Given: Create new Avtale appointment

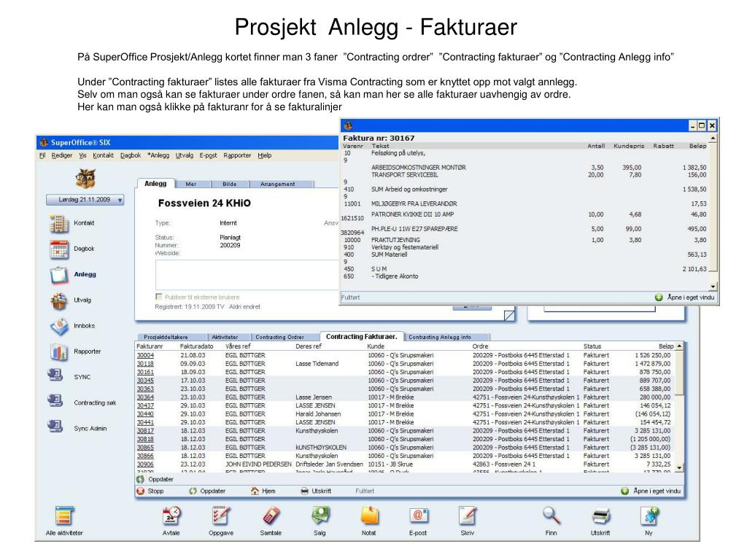Looking at the screenshot, I should [171, 516].
